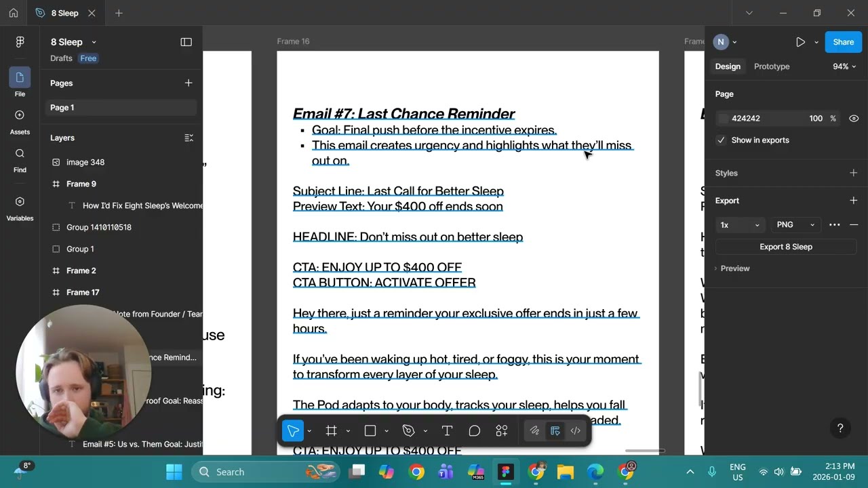This screenshot has width=868, height=488.
Task: Go to the Home icon in tab bar
Action: click(14, 13)
